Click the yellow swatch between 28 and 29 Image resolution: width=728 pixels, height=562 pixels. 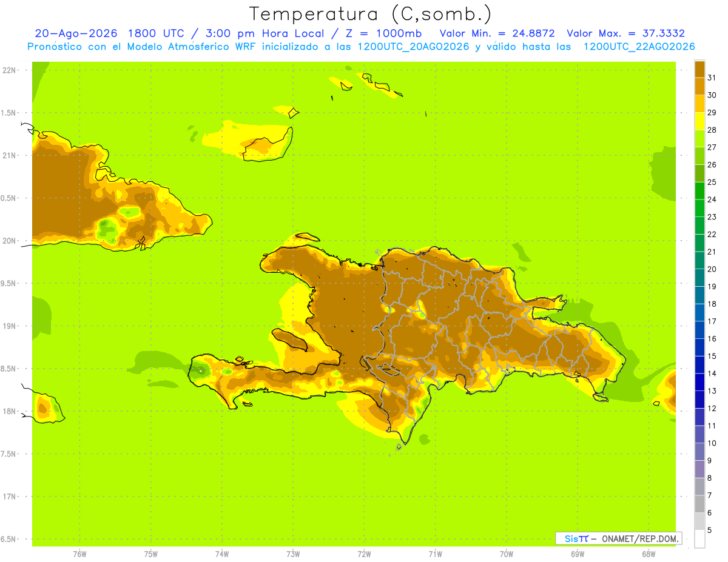[x=699, y=121]
